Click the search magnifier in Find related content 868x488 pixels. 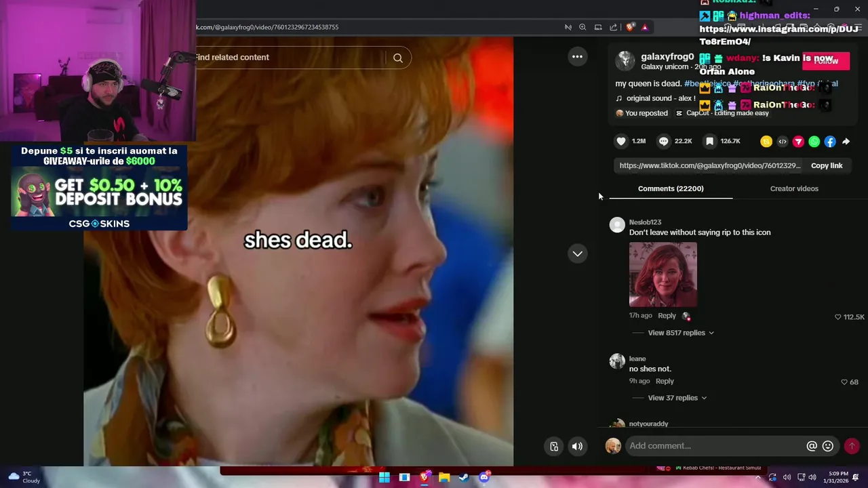tap(398, 58)
